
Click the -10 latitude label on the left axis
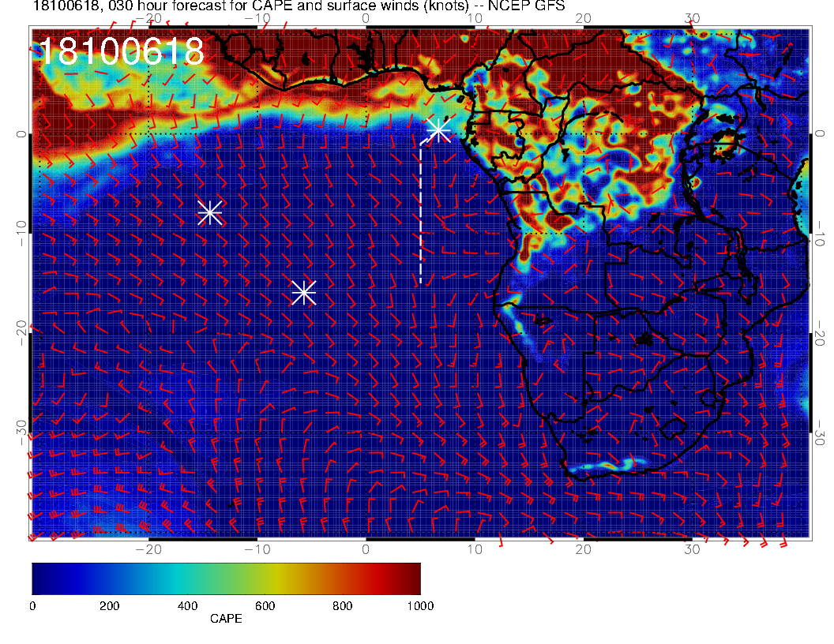pyautogui.click(x=21, y=233)
